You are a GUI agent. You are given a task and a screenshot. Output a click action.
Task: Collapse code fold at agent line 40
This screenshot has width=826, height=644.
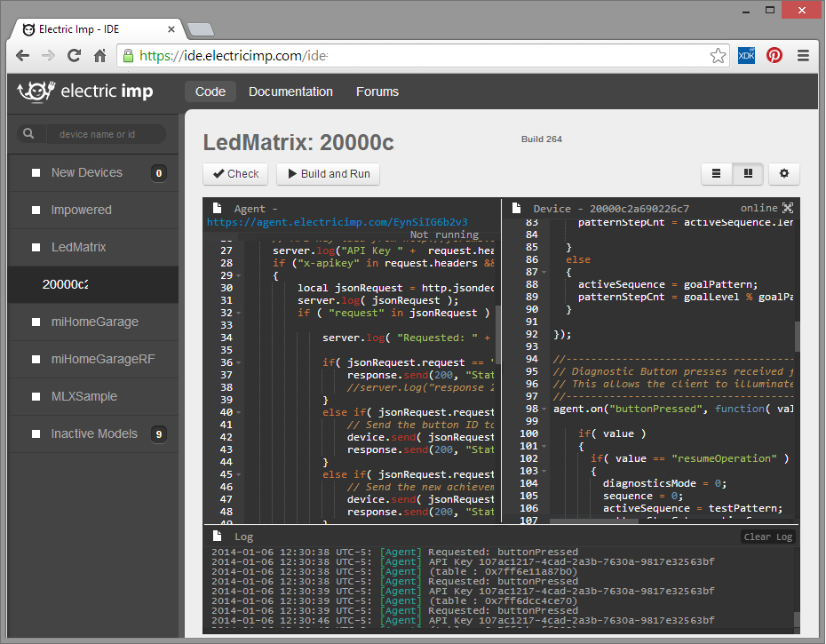coord(239,413)
